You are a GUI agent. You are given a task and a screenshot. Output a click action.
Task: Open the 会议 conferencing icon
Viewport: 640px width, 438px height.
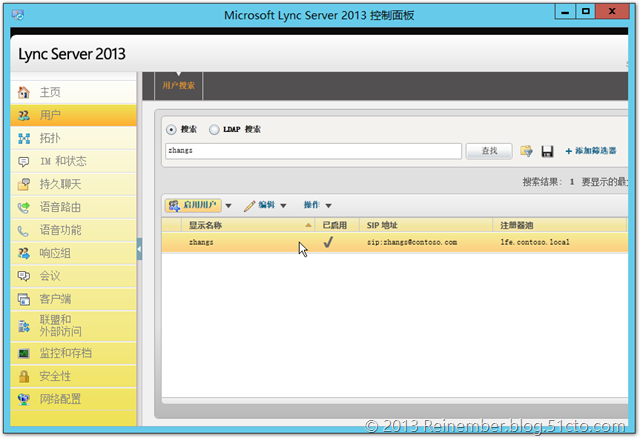click(x=23, y=276)
